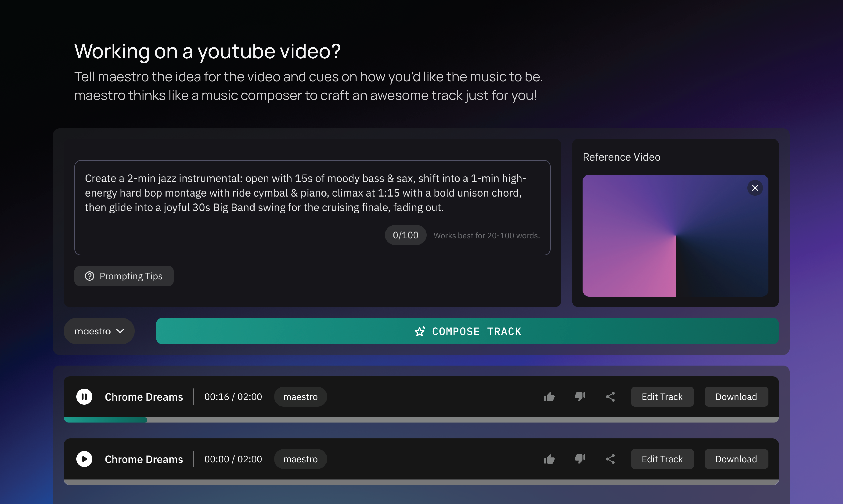Pause the first Chrome Dreams track

click(x=84, y=397)
